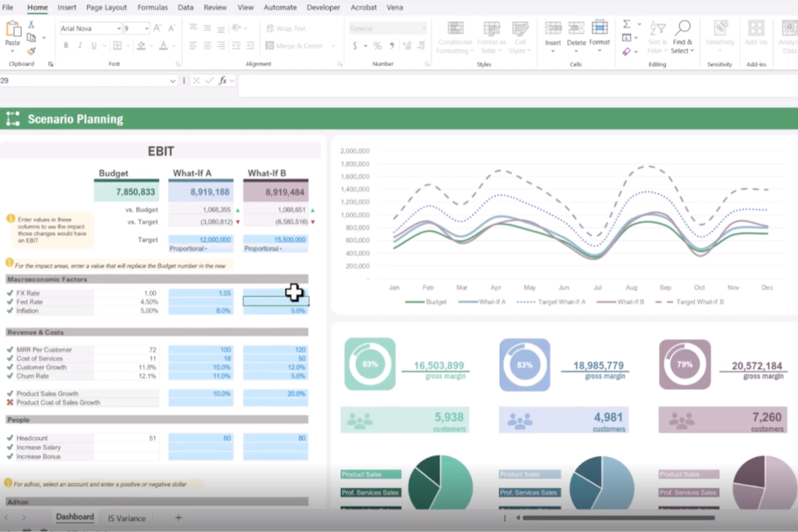Toggle Wrap Text on the selection
798x532 pixels.
286,28
